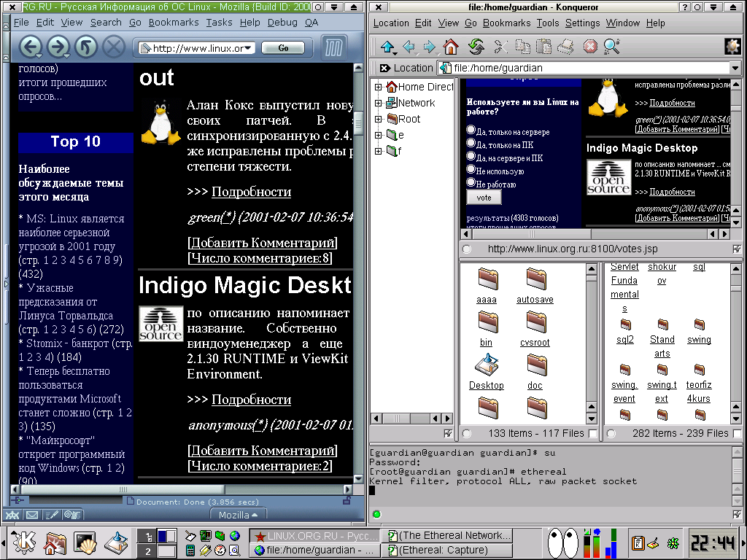
Task: Go back in the Mozilla browser
Action: (31, 47)
